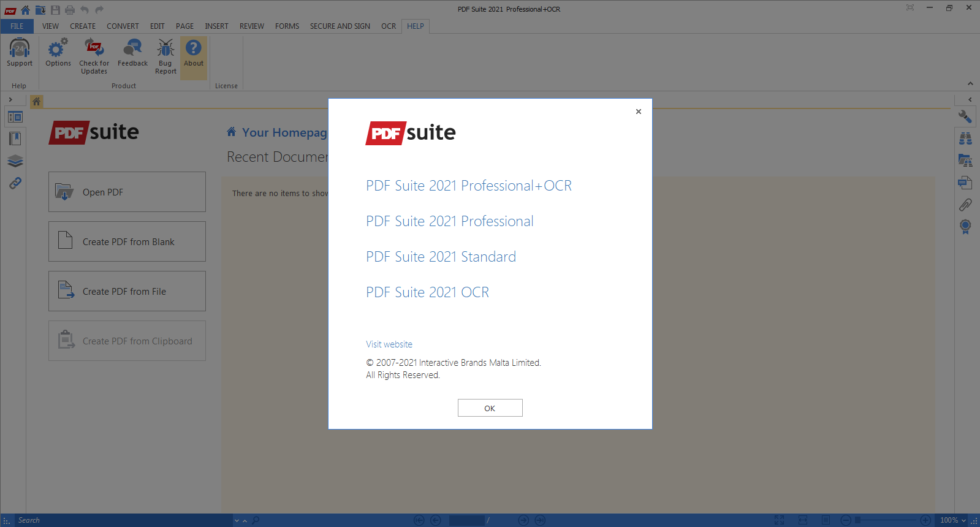Image resolution: width=980 pixels, height=527 pixels.
Task: Click the Print icon in quick access toolbar
Action: click(x=70, y=9)
